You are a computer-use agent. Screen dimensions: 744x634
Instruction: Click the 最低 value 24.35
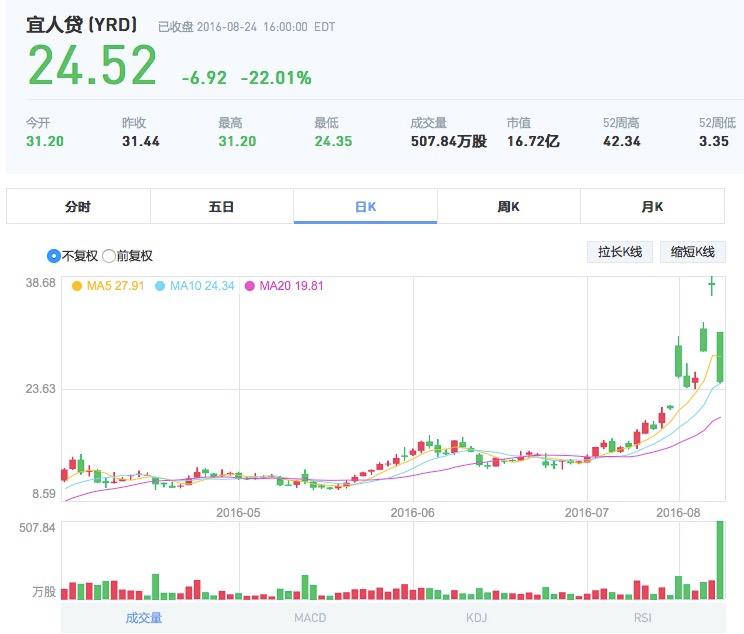[334, 141]
